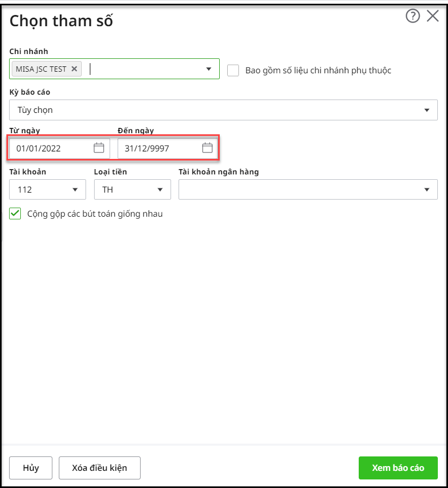Image resolution: width=448 pixels, height=488 pixels.
Task: Click the Hủy button
Action: tap(31, 468)
